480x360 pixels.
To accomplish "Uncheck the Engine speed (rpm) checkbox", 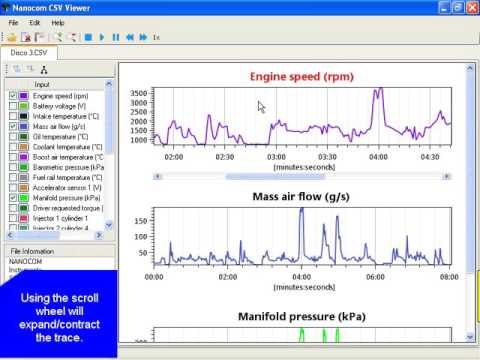I will [13, 96].
